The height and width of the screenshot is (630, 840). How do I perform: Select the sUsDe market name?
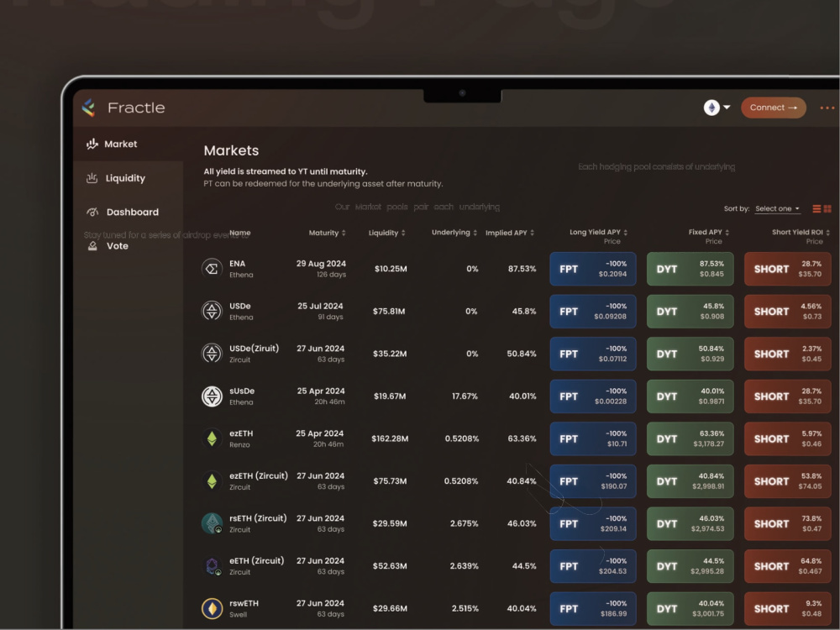pos(242,396)
